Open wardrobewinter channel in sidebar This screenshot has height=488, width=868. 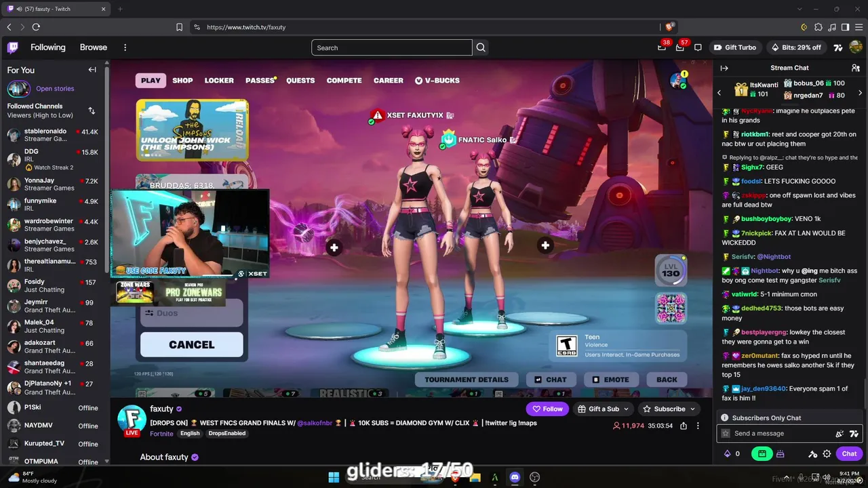[x=52, y=225]
